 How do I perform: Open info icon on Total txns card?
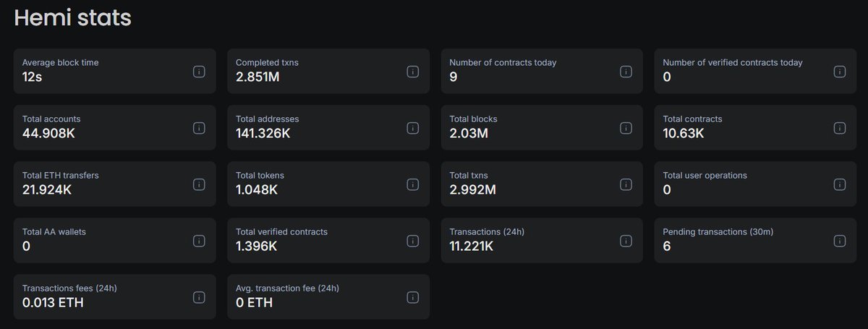tap(626, 184)
